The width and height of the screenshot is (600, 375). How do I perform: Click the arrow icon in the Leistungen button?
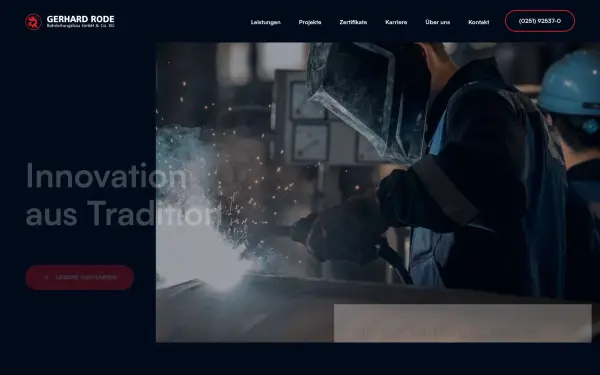[x=46, y=277]
